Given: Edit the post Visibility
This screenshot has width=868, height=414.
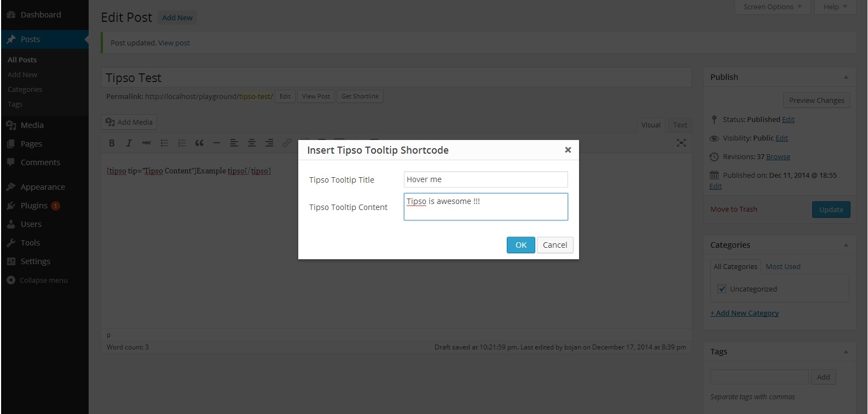Looking at the screenshot, I should 782,138.
